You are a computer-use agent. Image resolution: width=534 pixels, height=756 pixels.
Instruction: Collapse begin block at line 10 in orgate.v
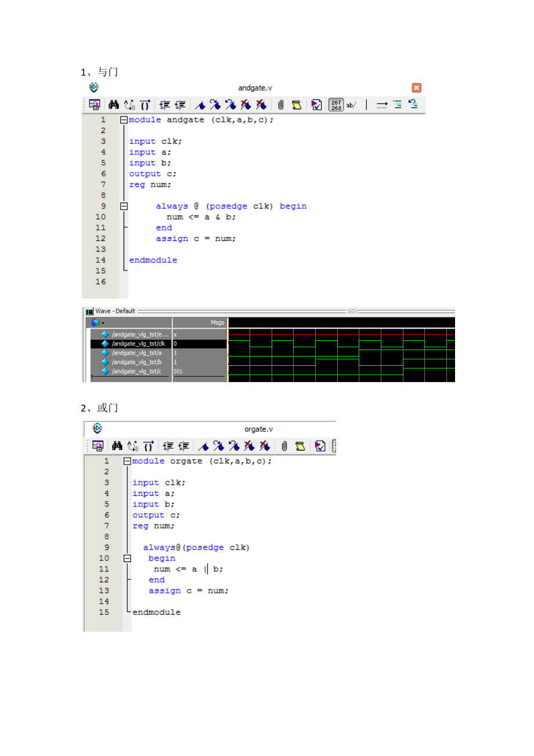coord(127,558)
